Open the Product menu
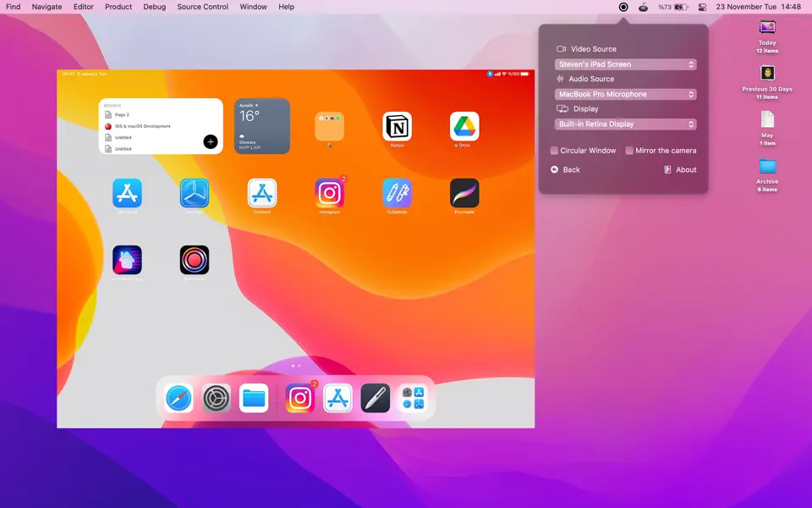 pyautogui.click(x=118, y=7)
